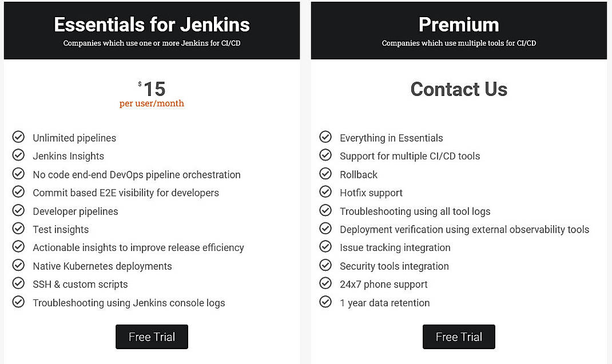Image resolution: width=612 pixels, height=364 pixels.
Task: Select the check icon next to 24x7 phone support
Action: [x=326, y=283]
